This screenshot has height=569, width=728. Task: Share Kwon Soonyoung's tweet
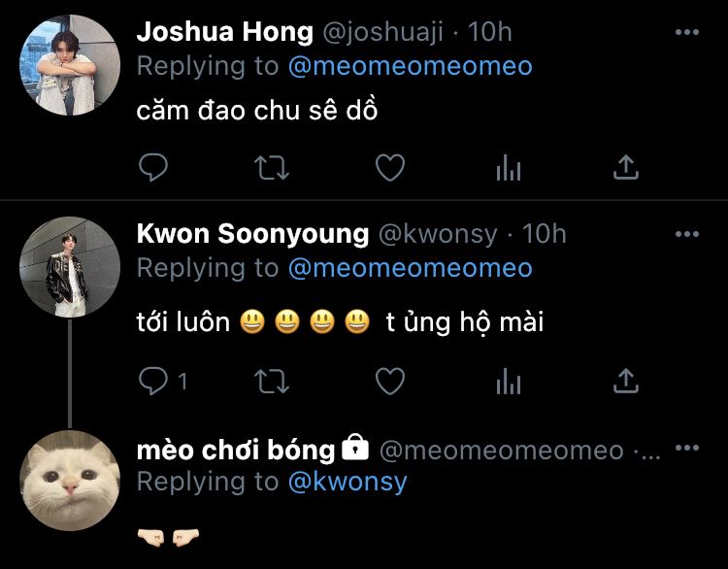coord(626,381)
